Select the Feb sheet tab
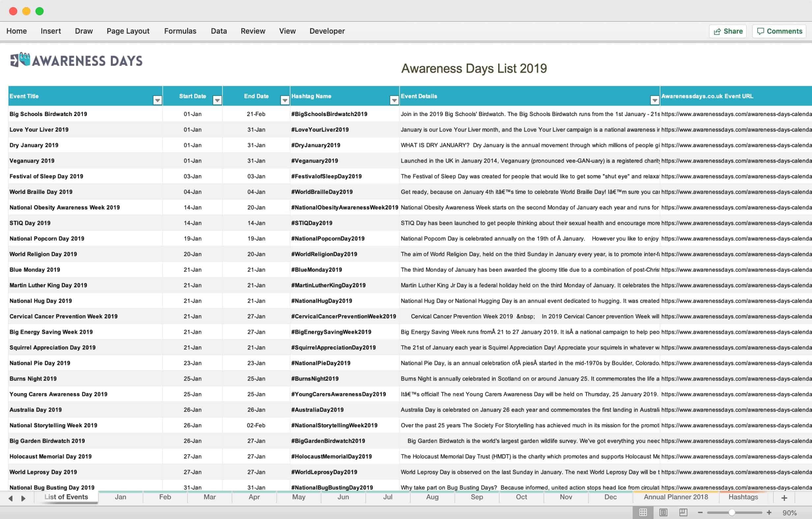The image size is (812, 519). click(x=165, y=497)
